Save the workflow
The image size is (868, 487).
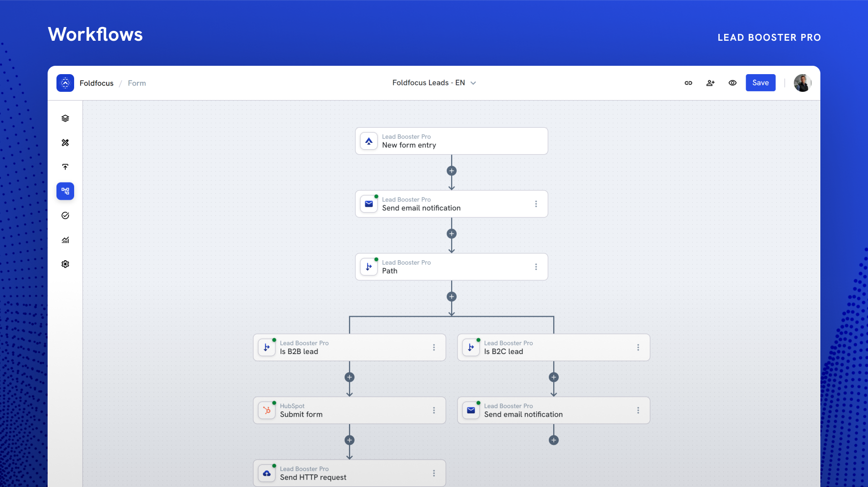tap(760, 82)
